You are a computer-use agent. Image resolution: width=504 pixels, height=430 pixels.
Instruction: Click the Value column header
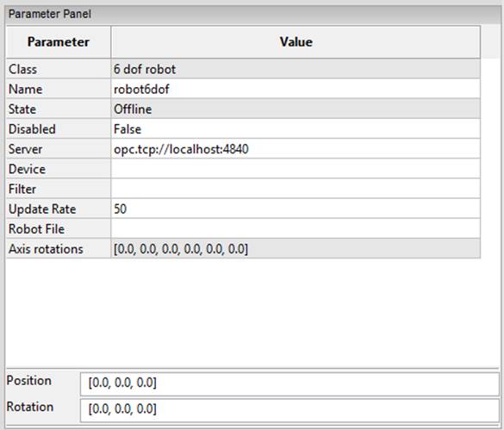[x=296, y=42]
